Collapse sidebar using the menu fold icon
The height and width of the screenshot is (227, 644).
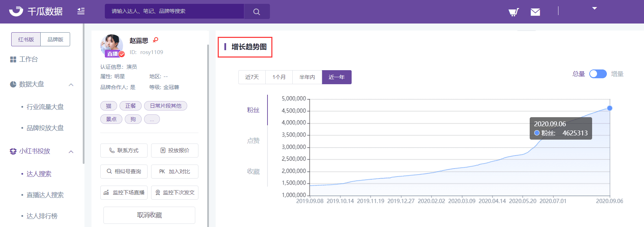click(x=81, y=11)
